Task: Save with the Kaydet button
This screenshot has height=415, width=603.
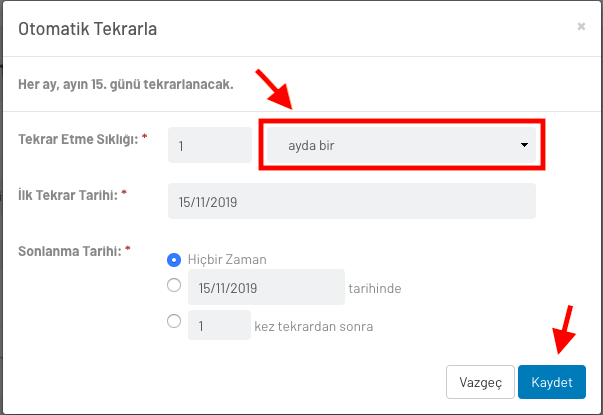Action: click(551, 382)
